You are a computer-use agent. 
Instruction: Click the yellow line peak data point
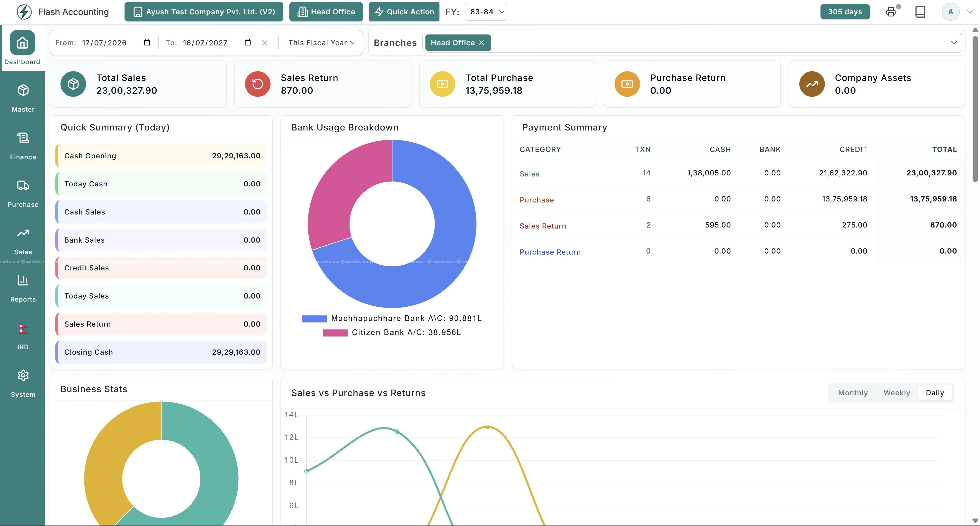487,427
